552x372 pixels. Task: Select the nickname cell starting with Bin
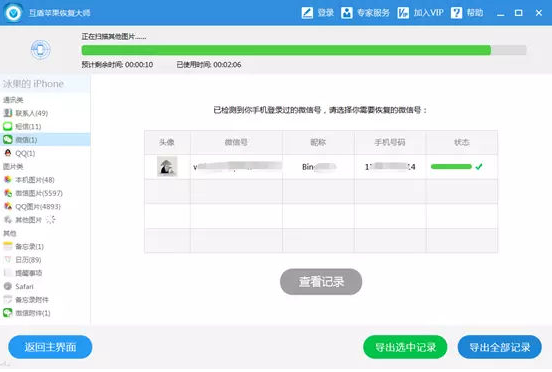318,167
